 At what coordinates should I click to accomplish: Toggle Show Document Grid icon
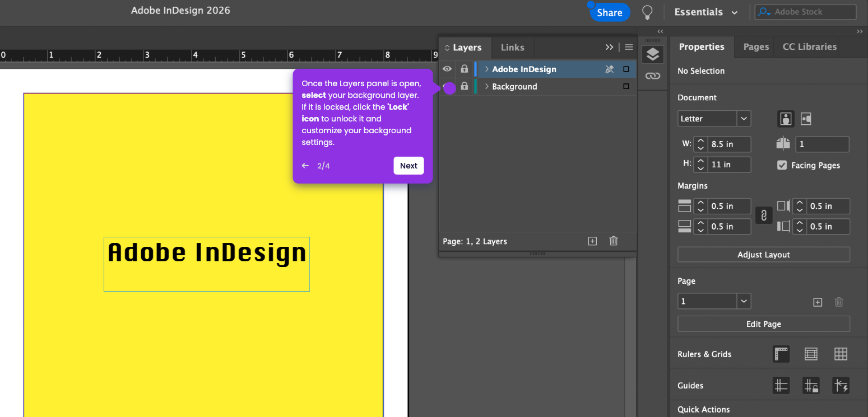point(841,354)
